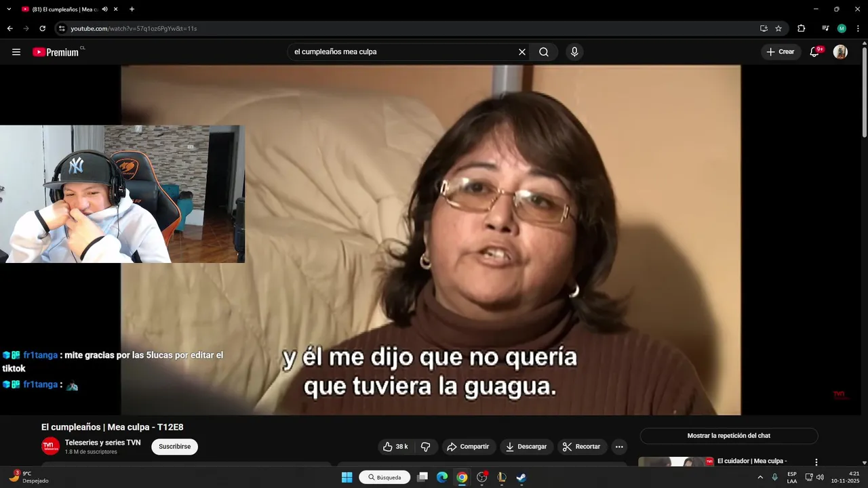Open the Chrome extensions puzzle icon
The height and width of the screenshot is (488, 868).
coord(801,28)
